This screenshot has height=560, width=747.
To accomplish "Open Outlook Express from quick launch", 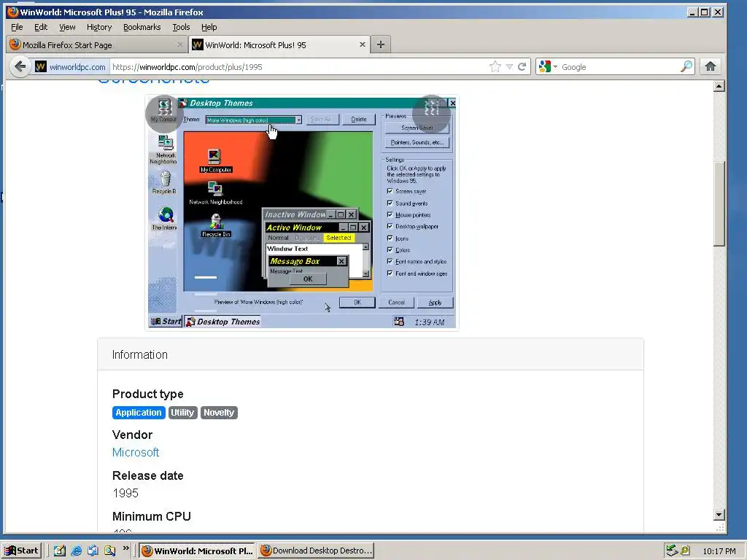I will point(93,551).
